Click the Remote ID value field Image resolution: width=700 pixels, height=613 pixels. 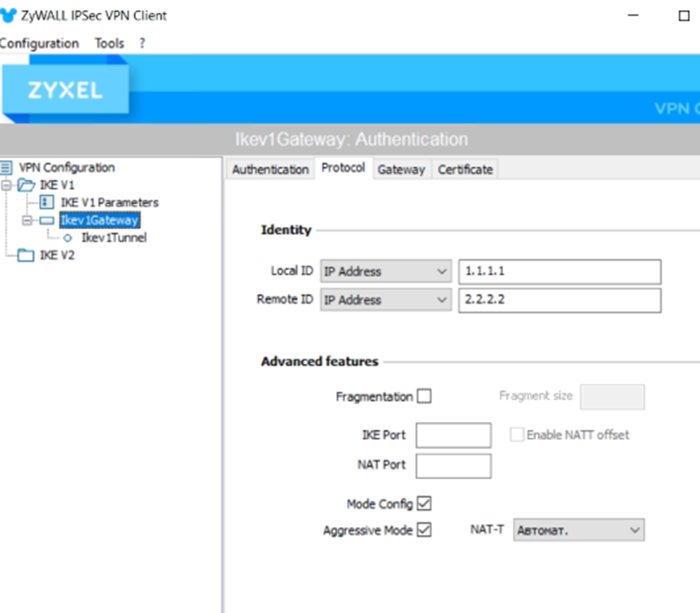tap(560, 301)
